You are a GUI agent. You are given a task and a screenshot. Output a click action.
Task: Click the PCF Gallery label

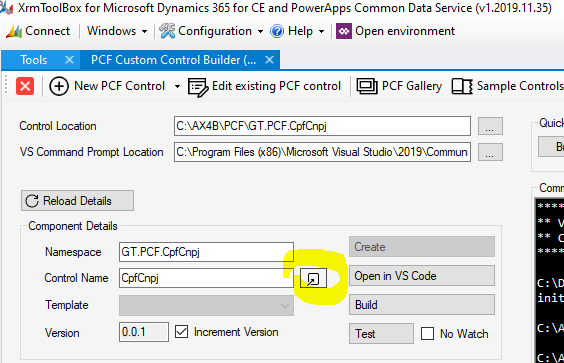412,86
